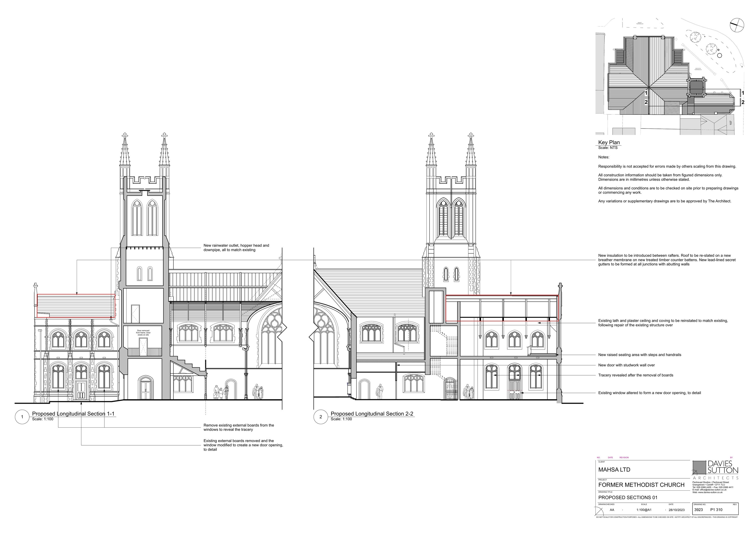Image resolution: width=756 pixels, height=534 pixels.
Task: Click the section marker circle numbered 2
Action: 321,417
